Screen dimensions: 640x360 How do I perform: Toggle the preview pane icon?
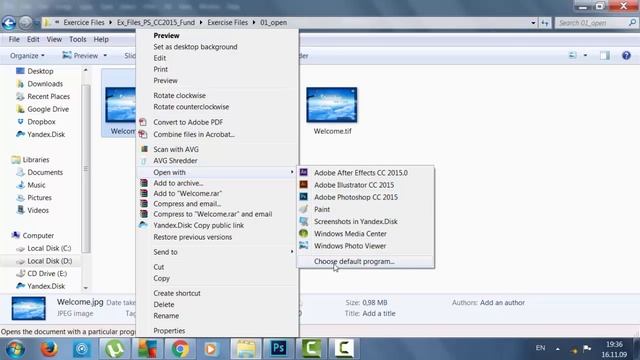pos(605,56)
